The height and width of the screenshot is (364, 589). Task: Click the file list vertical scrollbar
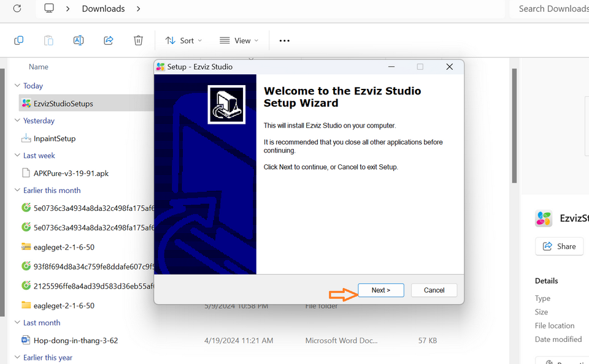pyautogui.click(x=514, y=126)
